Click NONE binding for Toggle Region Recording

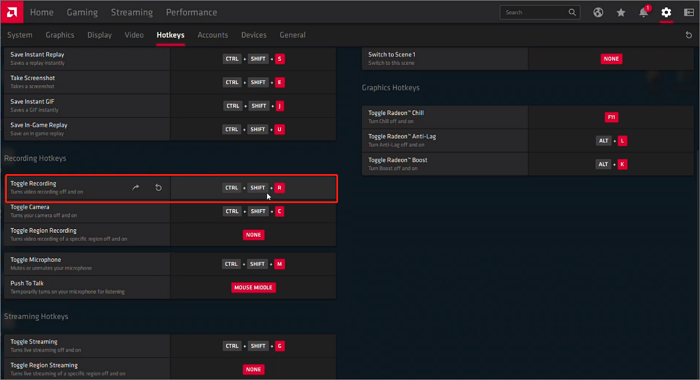click(254, 235)
